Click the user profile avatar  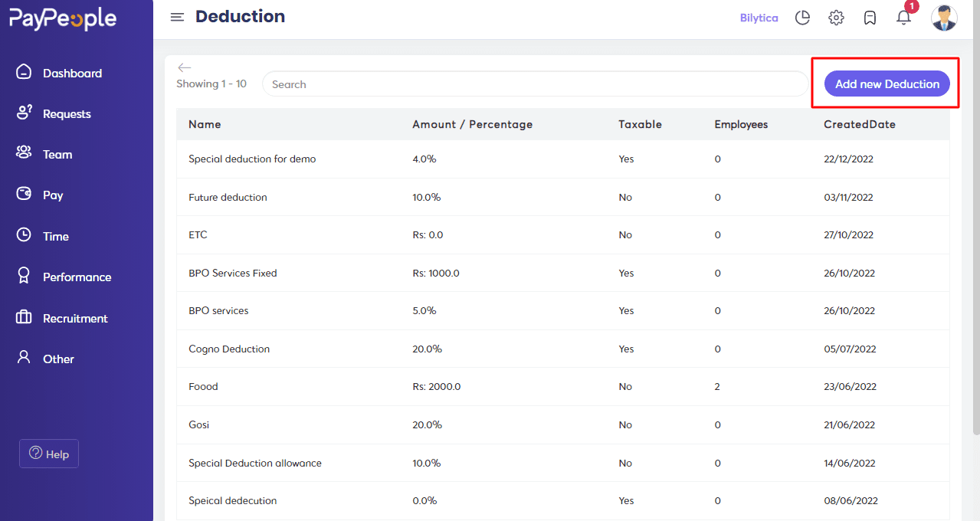pyautogui.click(x=944, y=18)
